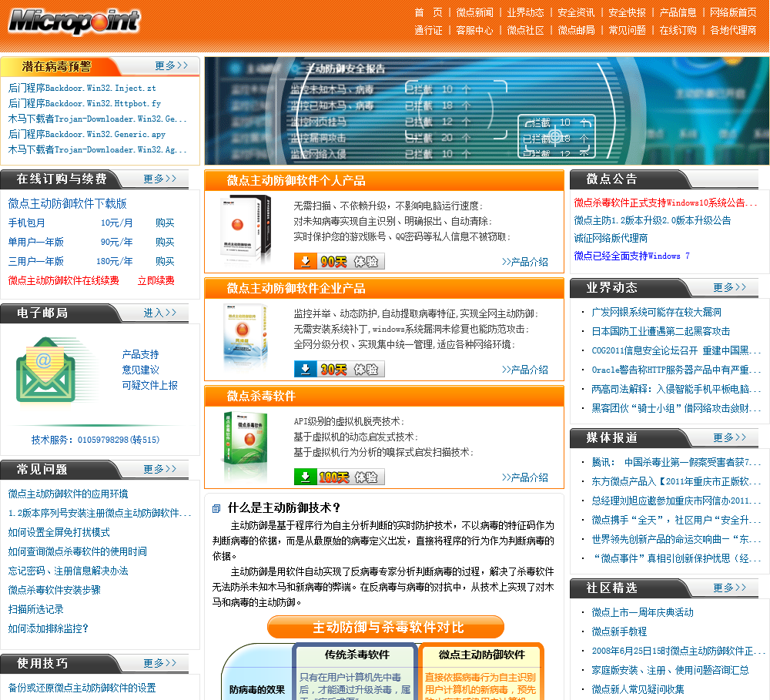Open 首页 in the top navigation

(428, 12)
